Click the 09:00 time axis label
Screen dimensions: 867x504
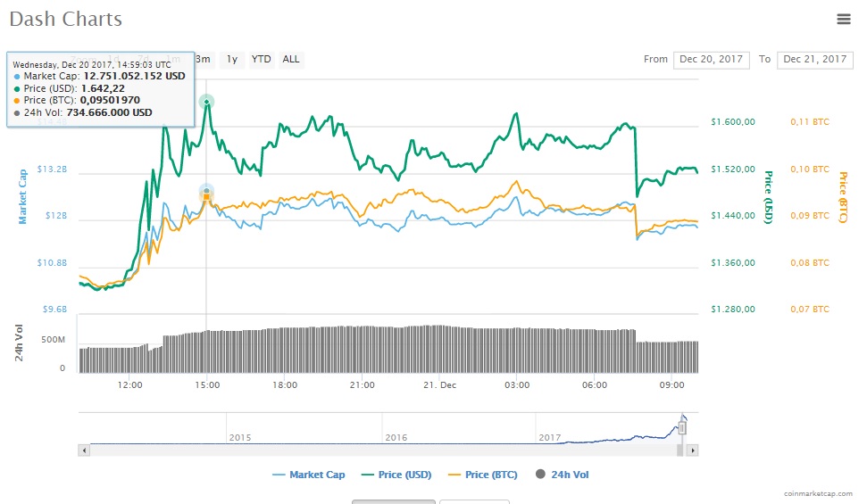[671, 385]
